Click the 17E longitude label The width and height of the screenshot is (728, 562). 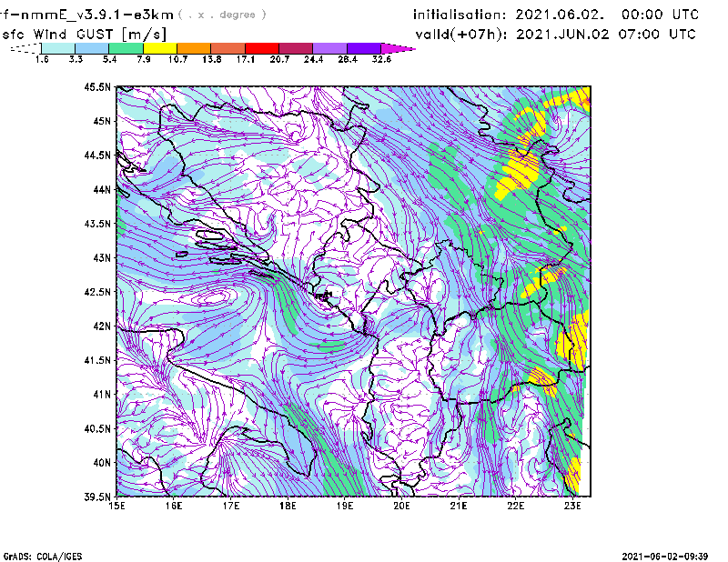click(231, 506)
